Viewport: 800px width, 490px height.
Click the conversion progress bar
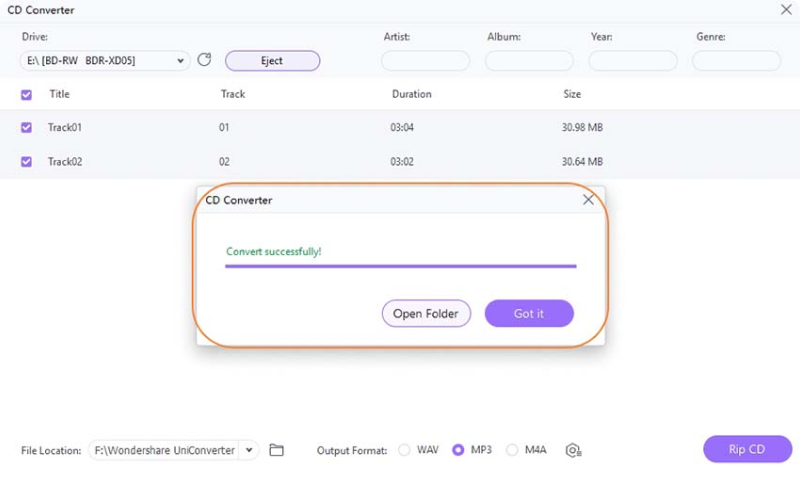[x=400, y=266]
